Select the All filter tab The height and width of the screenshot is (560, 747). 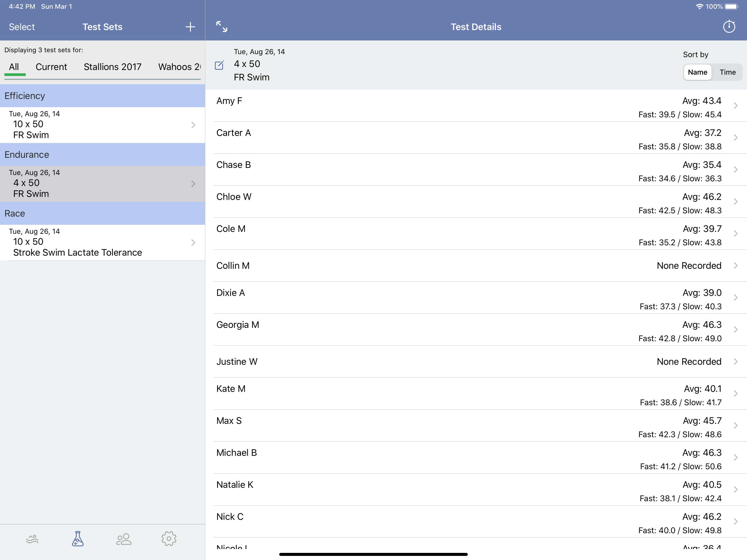14,67
